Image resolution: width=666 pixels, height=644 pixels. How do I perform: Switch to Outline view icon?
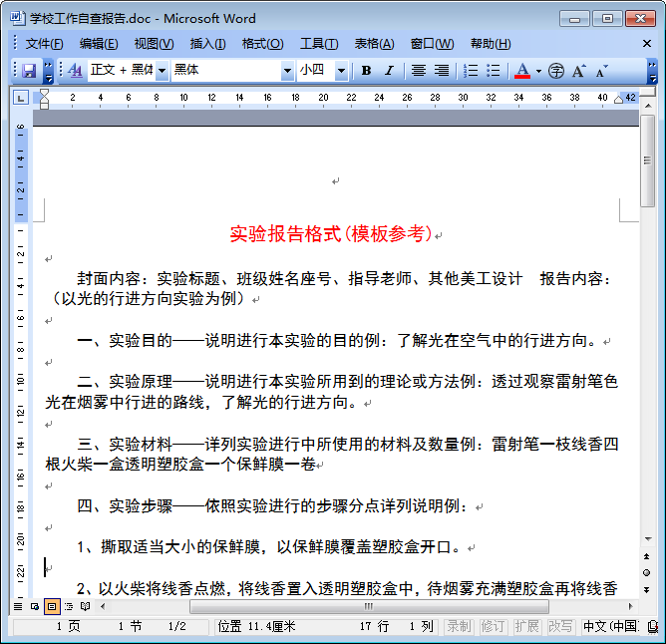[69, 607]
